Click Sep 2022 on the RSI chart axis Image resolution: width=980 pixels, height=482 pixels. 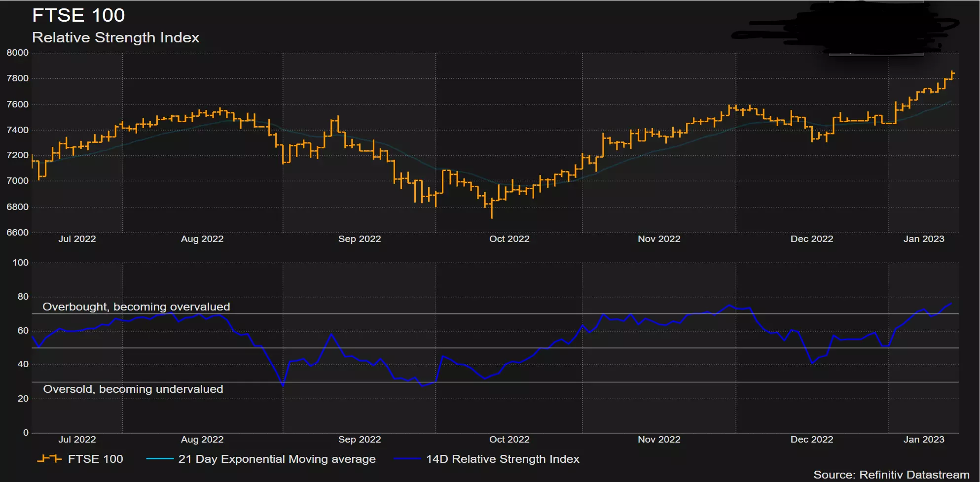pos(360,440)
